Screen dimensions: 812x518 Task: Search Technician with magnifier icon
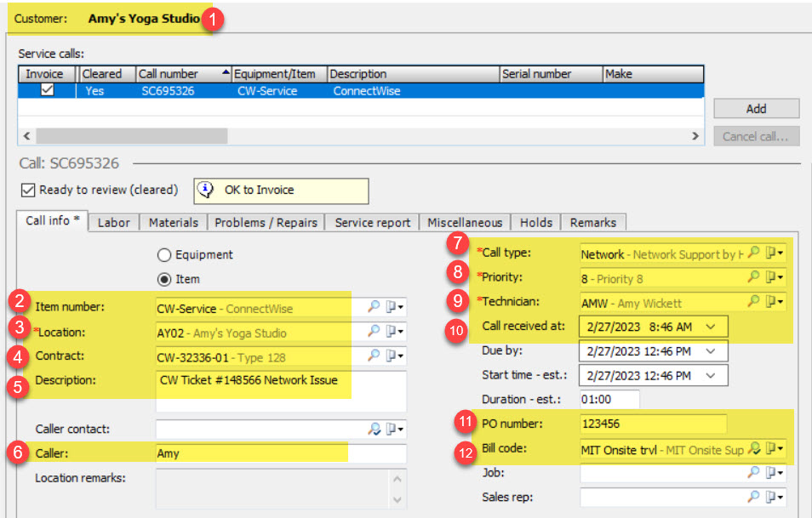pyautogui.click(x=753, y=300)
